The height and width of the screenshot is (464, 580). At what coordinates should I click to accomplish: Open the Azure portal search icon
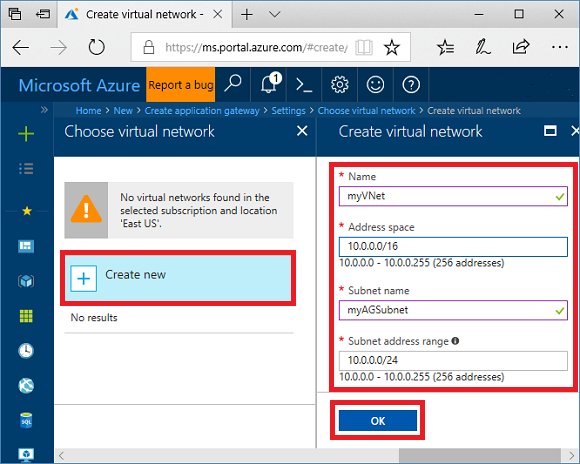click(x=233, y=84)
